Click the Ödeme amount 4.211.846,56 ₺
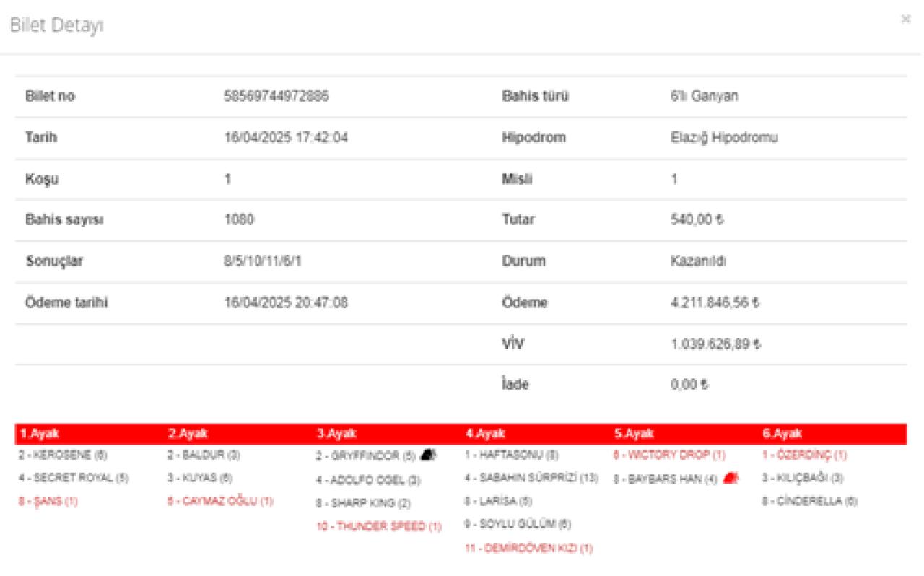 click(x=715, y=303)
